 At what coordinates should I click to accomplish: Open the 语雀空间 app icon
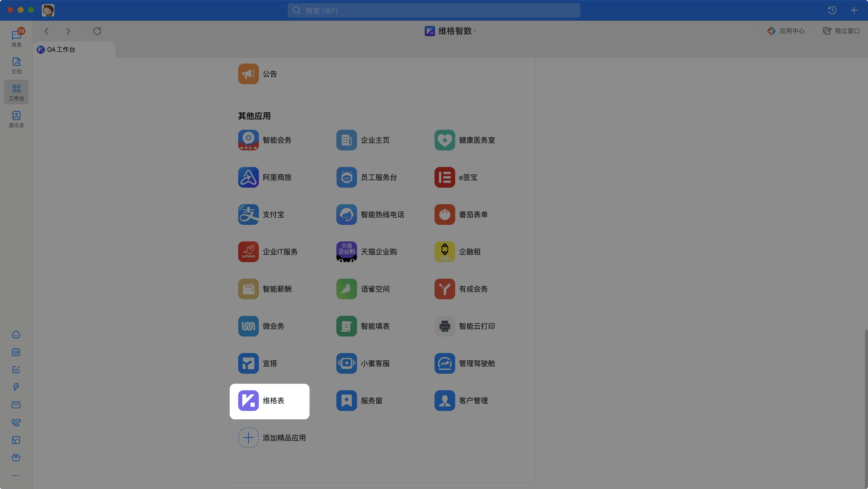346,289
